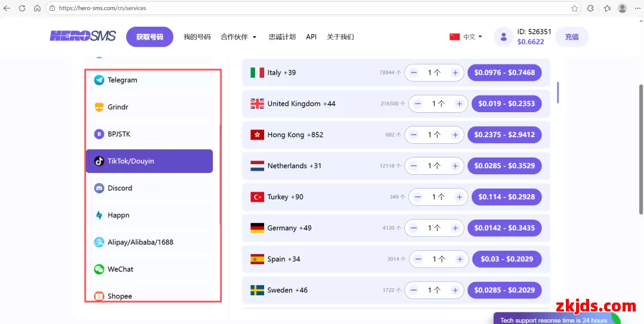Select the Discord service icon

pyautogui.click(x=99, y=189)
